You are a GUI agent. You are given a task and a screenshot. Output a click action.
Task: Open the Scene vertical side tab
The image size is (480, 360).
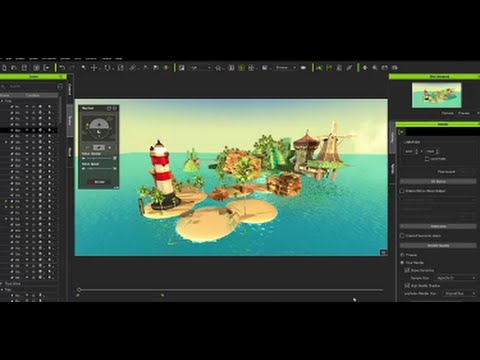point(70,121)
